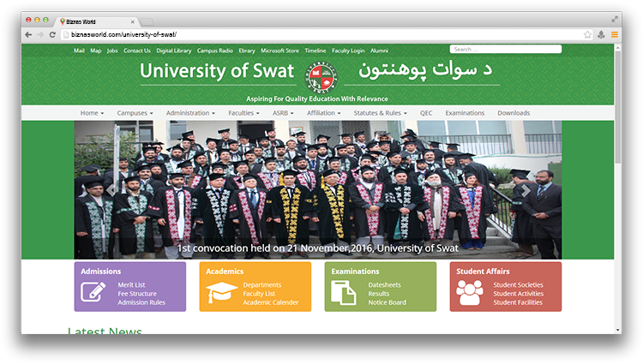
Task: Click the site Search input field
Action: tap(506, 50)
